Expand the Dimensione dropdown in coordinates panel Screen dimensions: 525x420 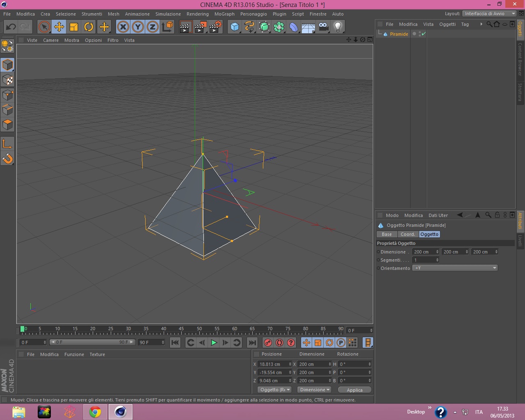tap(315, 390)
